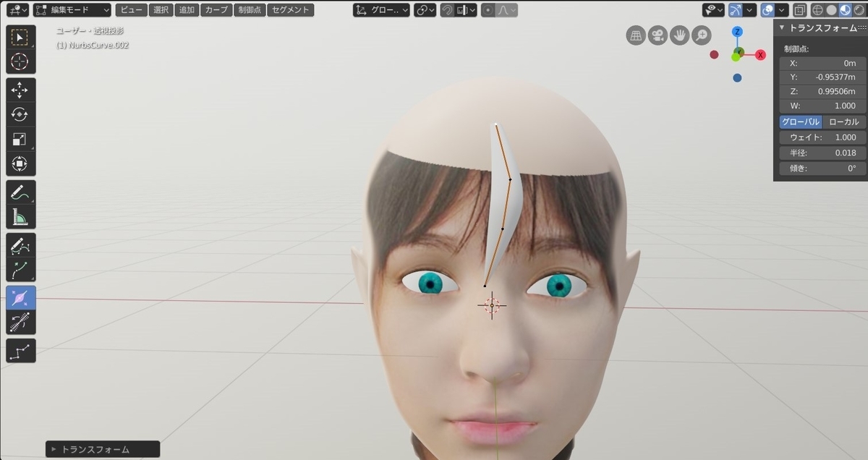This screenshot has width=868, height=460.
Task: Open the proportional falloff dropdown
Action: pyautogui.click(x=507, y=10)
